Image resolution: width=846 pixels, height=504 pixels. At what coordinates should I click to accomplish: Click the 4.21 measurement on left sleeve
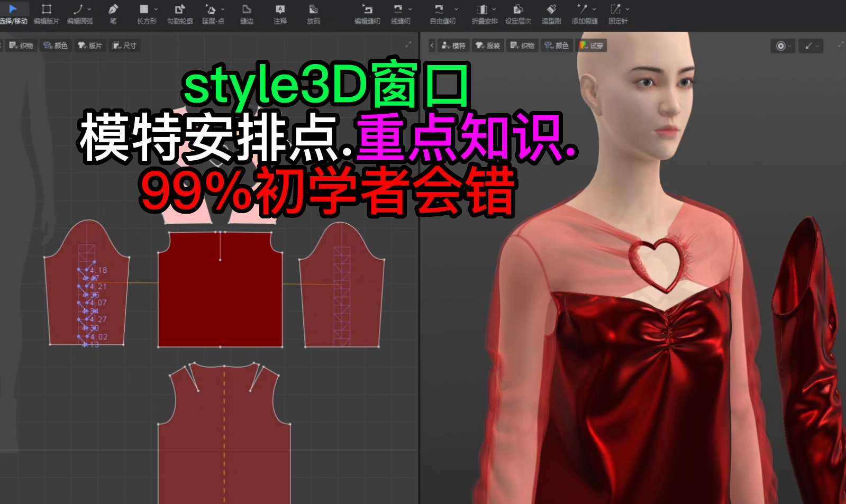point(98,287)
